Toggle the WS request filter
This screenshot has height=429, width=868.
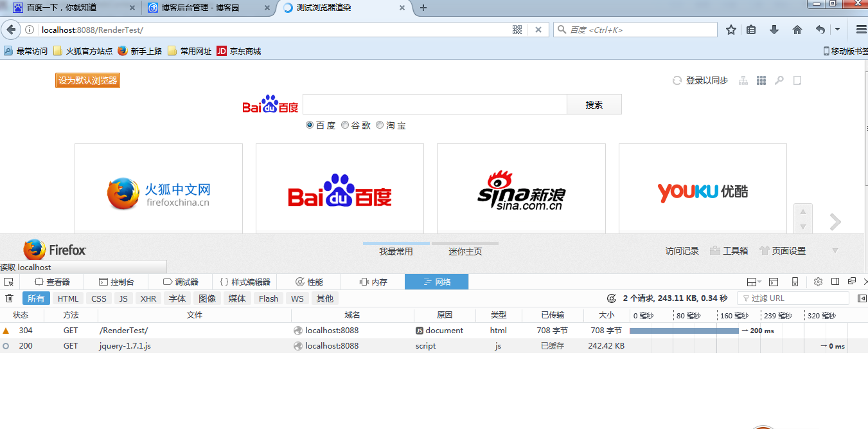pos(297,298)
